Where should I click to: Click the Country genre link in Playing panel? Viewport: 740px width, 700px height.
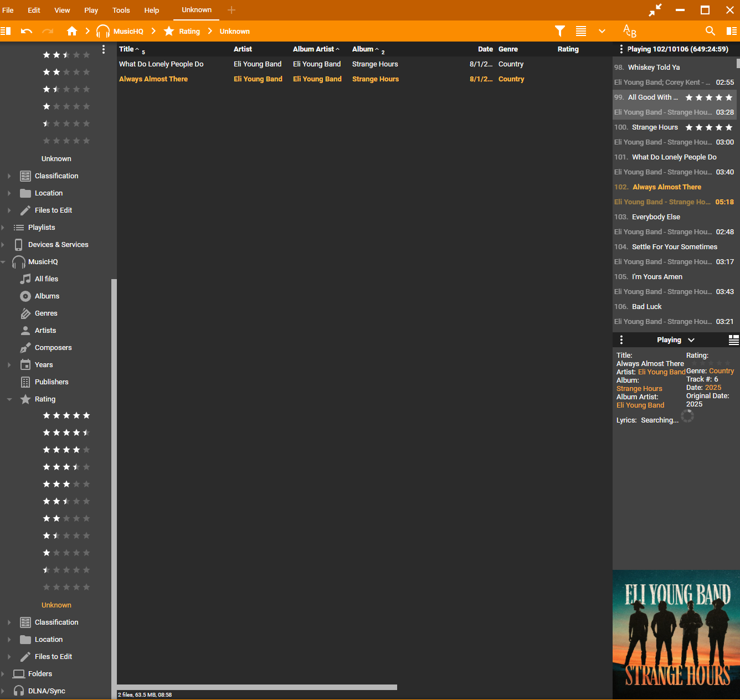pyautogui.click(x=721, y=371)
